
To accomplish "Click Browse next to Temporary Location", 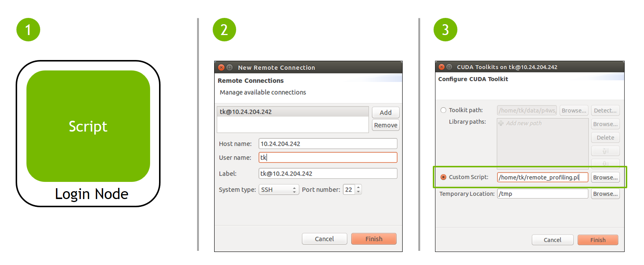I will (x=605, y=194).
